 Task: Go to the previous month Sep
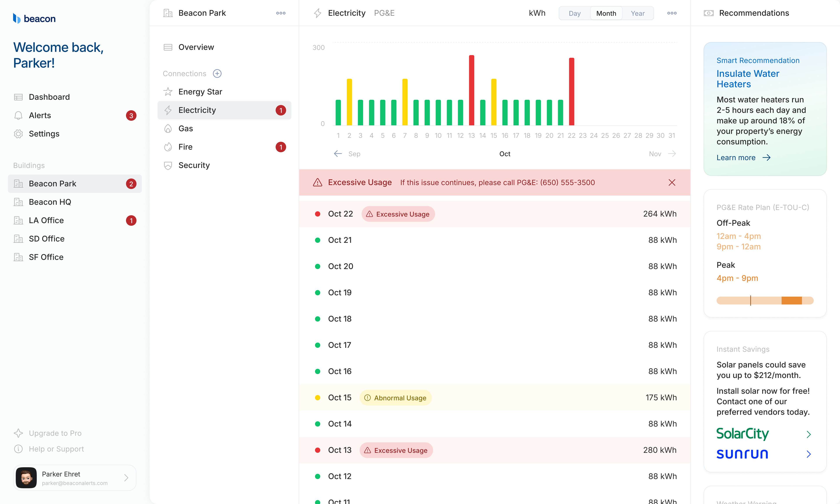347,154
